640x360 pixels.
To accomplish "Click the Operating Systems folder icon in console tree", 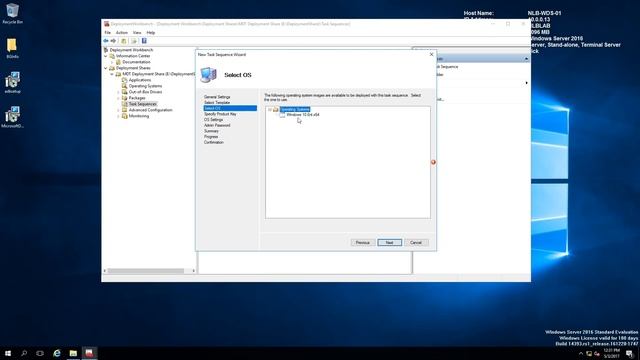I will tap(124, 86).
